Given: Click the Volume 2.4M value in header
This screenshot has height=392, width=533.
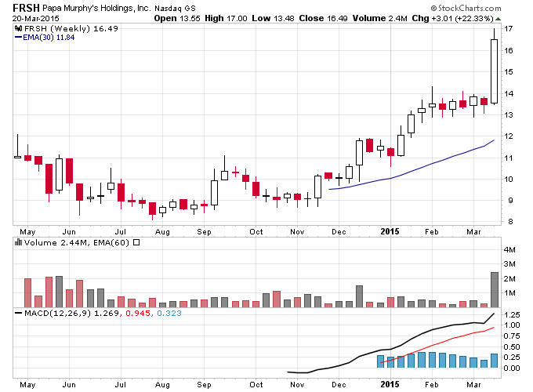Looking at the screenshot, I should (379, 18).
